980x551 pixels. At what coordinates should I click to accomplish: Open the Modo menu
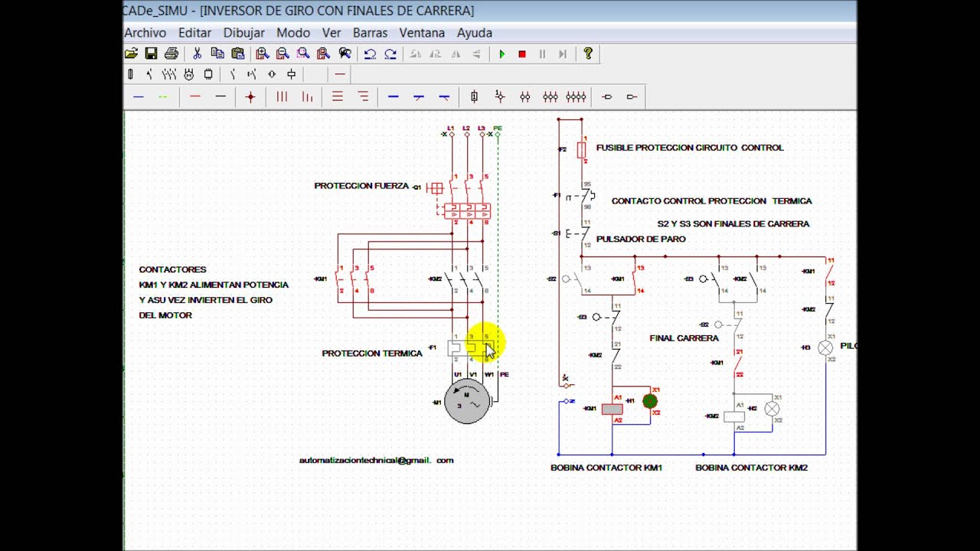coord(293,33)
